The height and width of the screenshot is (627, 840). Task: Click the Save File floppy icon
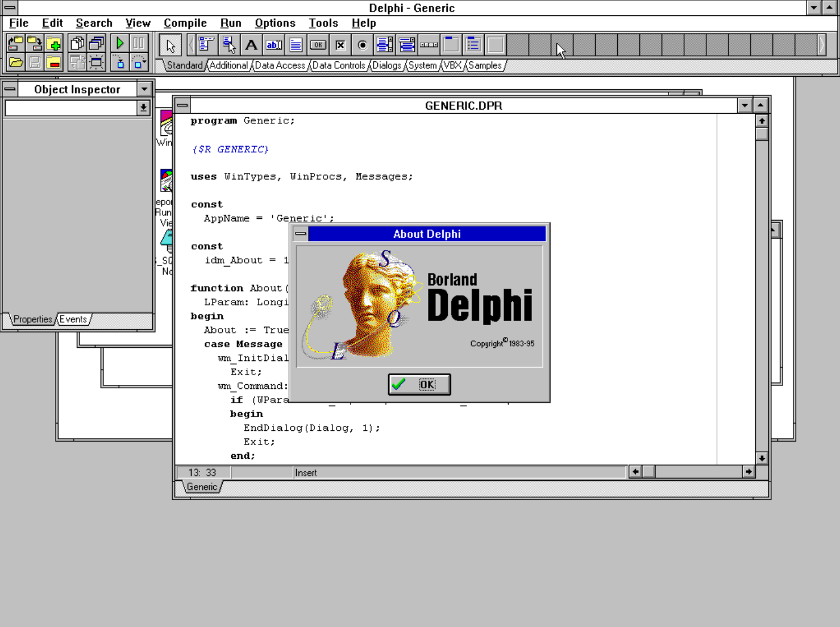tap(35, 63)
